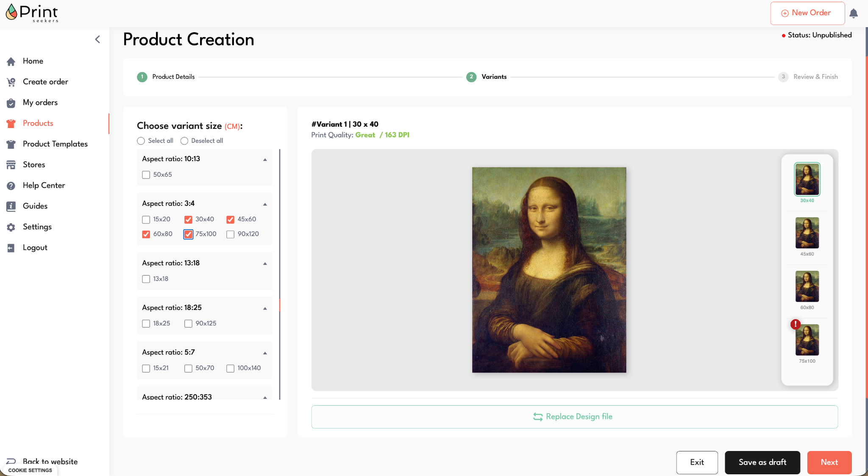Click the My orders bag icon
Image resolution: width=868 pixels, height=476 pixels.
click(x=11, y=103)
